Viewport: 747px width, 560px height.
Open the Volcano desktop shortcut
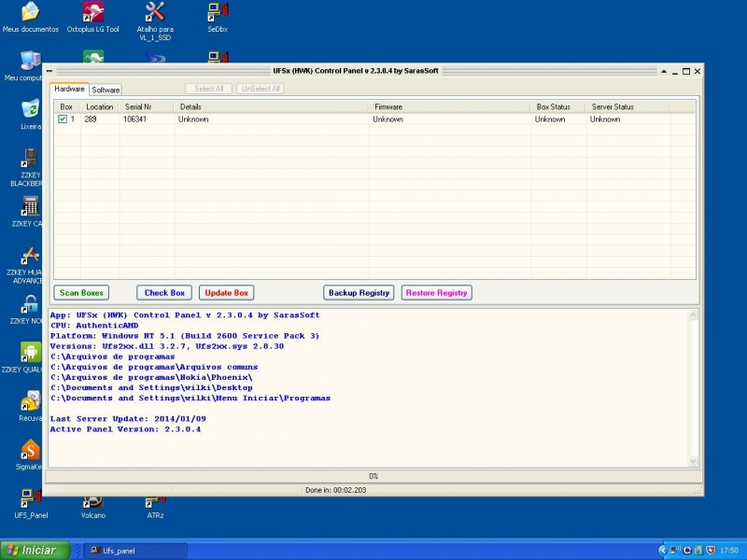92,508
